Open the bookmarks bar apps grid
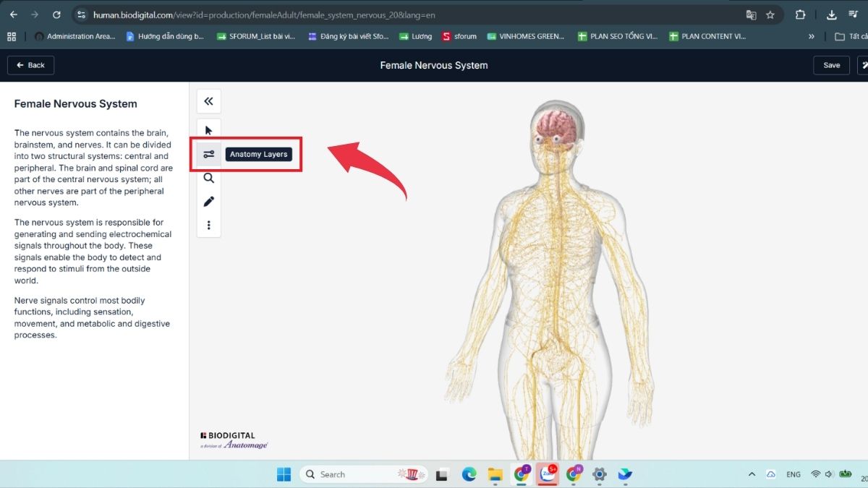This screenshot has width=868, height=488. click(12, 36)
